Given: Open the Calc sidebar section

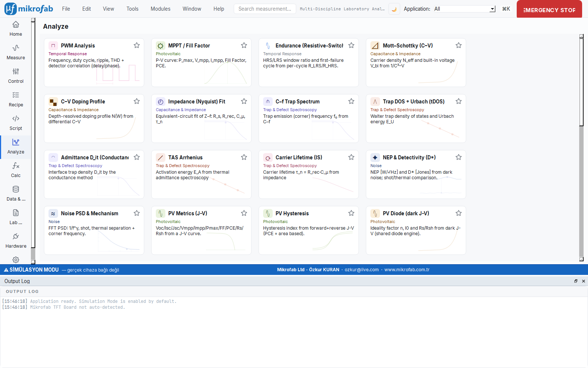Looking at the screenshot, I should point(16,170).
